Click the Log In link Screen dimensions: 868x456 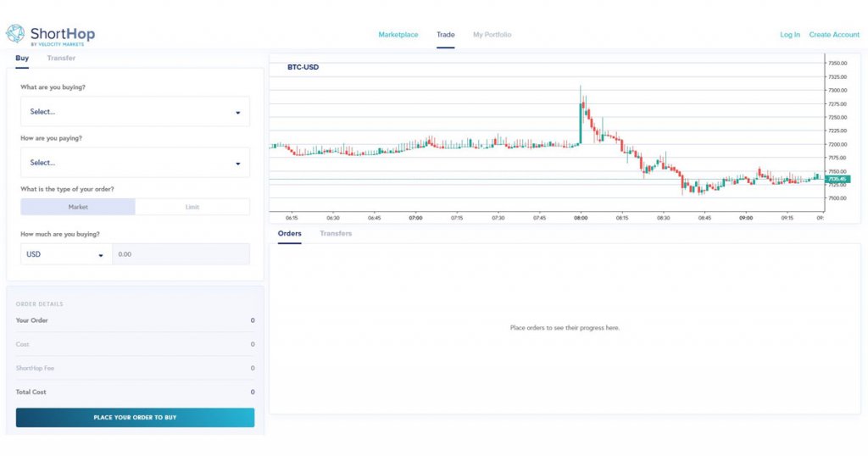coord(790,34)
